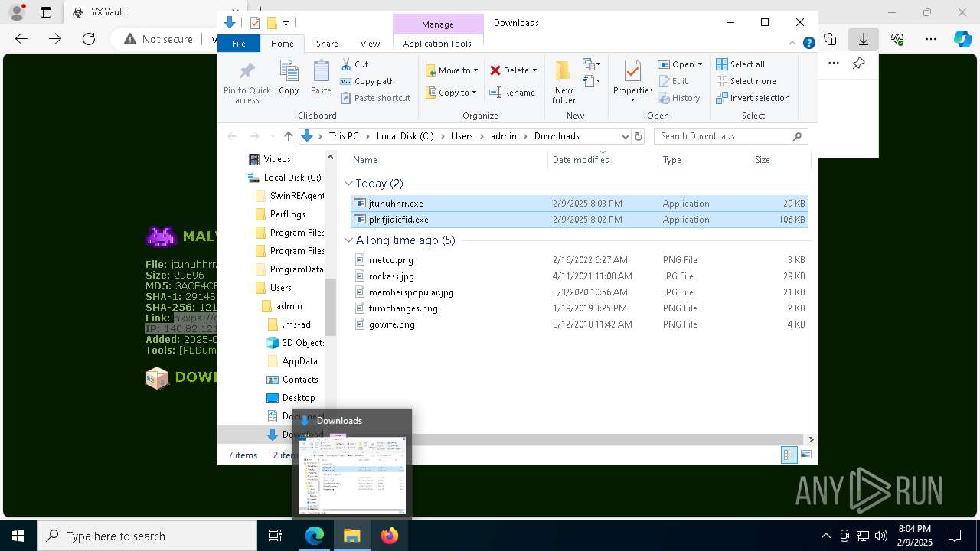Screen dimensions: 980x551
Task: Select jtunuhhrr.exe file
Action: click(x=579, y=204)
